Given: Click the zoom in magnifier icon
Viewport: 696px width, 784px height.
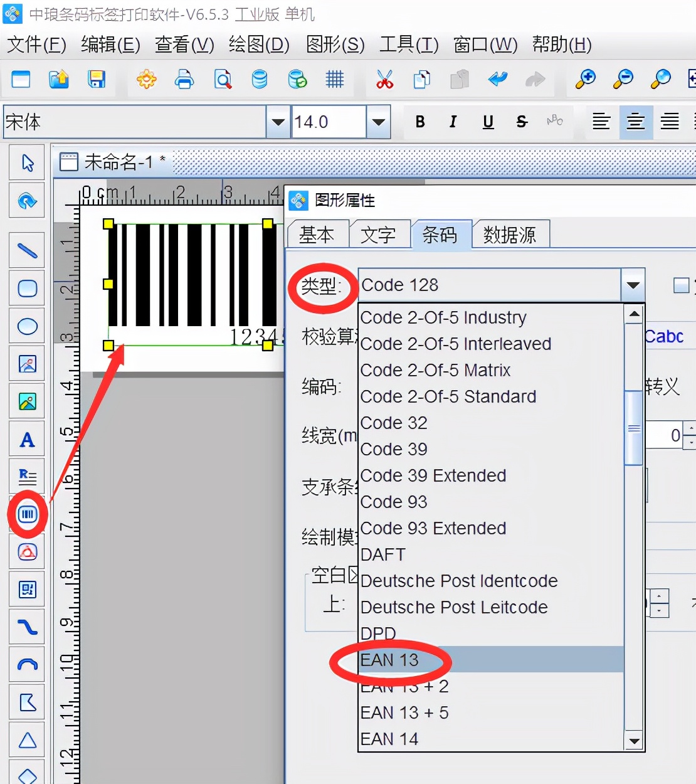Looking at the screenshot, I should (585, 80).
